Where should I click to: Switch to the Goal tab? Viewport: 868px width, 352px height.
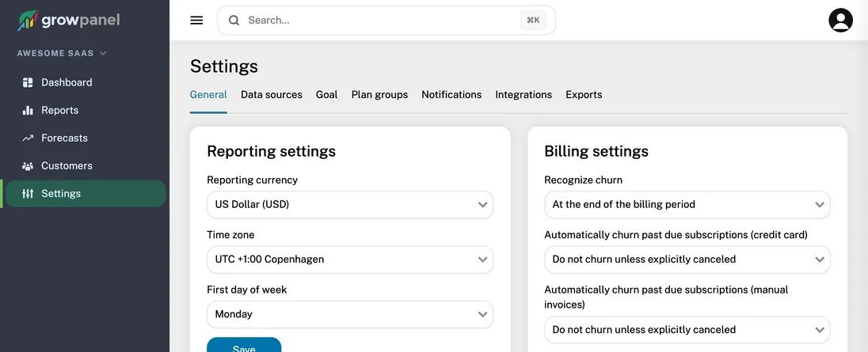[326, 94]
